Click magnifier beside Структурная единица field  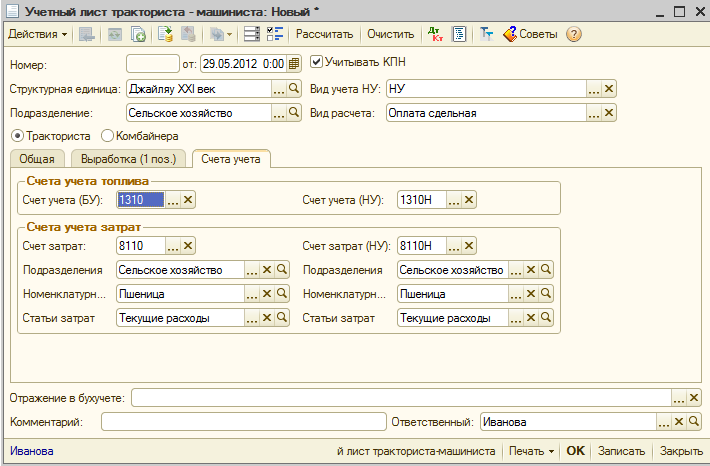click(x=294, y=89)
